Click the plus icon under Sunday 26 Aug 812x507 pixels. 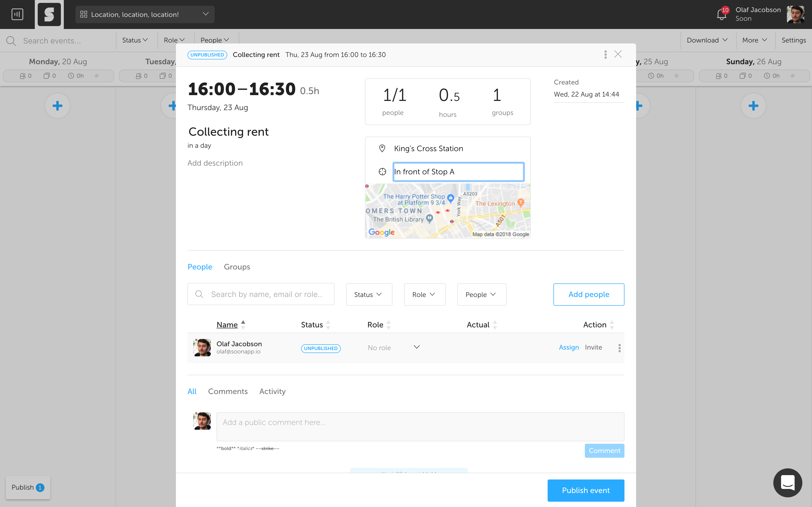coord(753,106)
